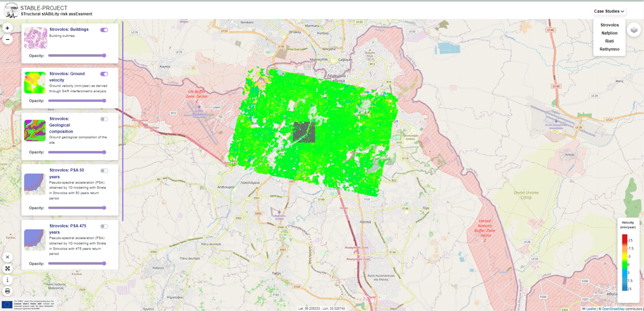644x311 pixels.
Task: Pick Rieti in the case list
Action: tap(609, 41)
